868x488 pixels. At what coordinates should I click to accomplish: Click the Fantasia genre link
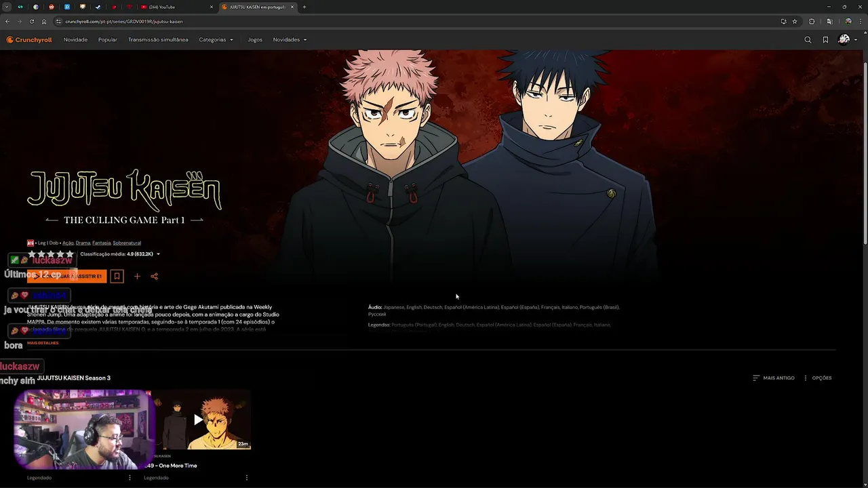click(101, 243)
